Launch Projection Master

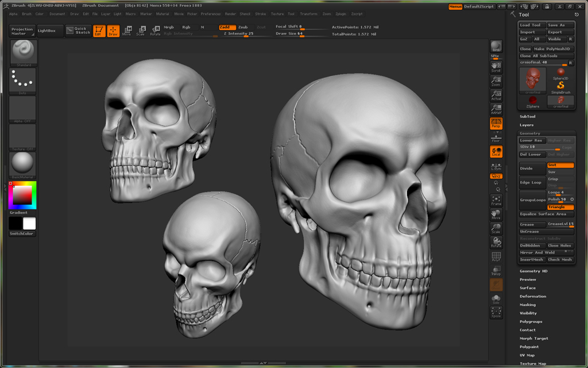point(22,31)
